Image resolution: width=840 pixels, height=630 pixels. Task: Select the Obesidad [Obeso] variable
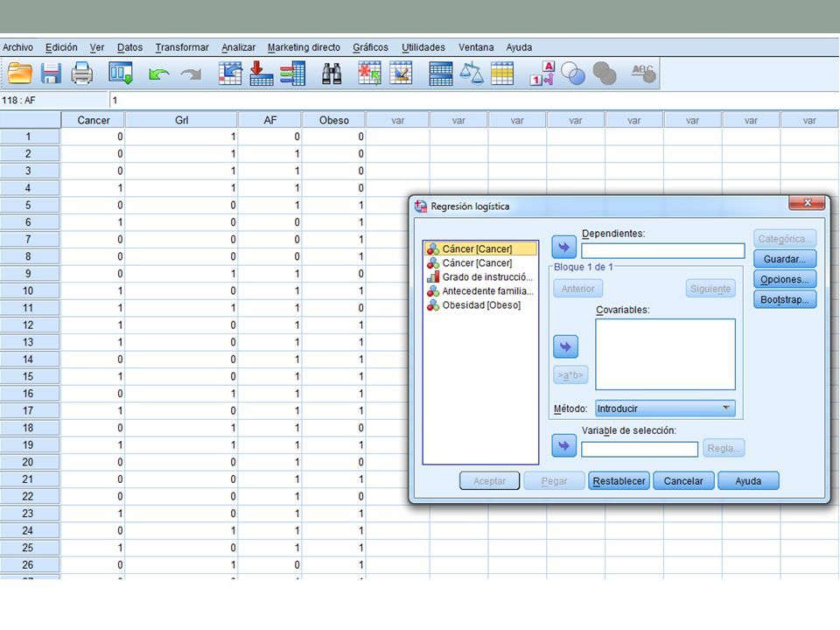480,304
